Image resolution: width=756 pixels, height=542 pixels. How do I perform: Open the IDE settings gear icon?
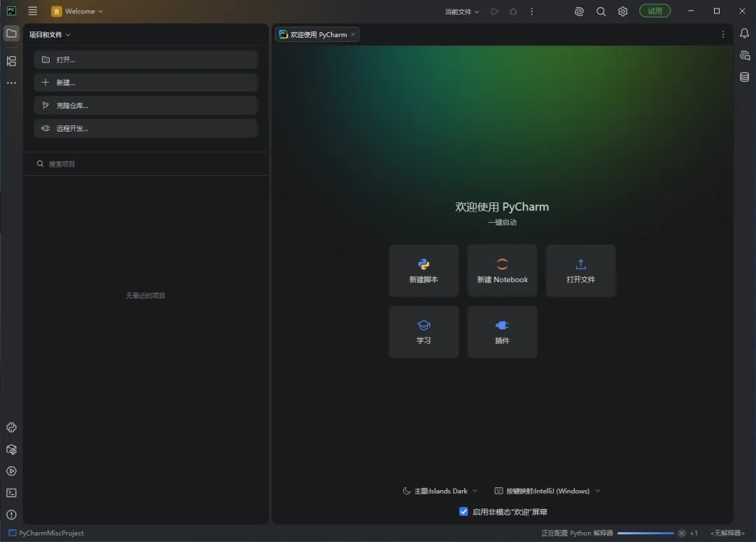click(x=623, y=11)
